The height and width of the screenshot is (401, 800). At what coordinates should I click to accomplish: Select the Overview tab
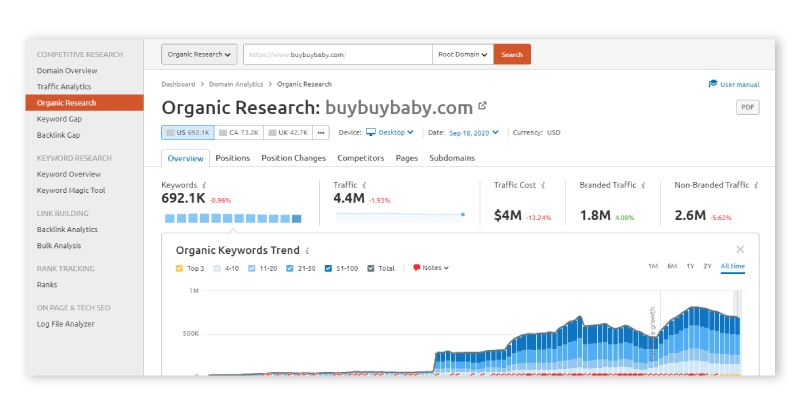point(185,158)
